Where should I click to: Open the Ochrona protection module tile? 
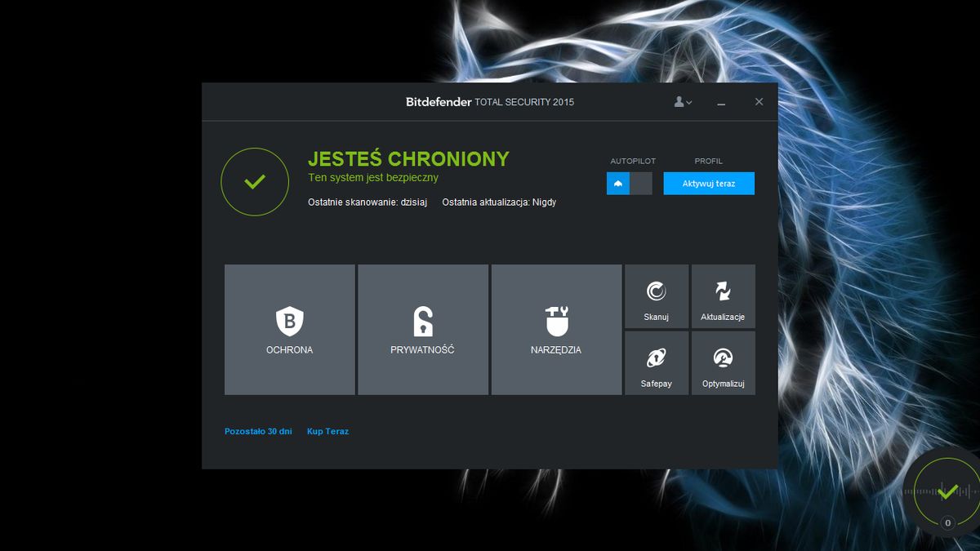tap(290, 330)
